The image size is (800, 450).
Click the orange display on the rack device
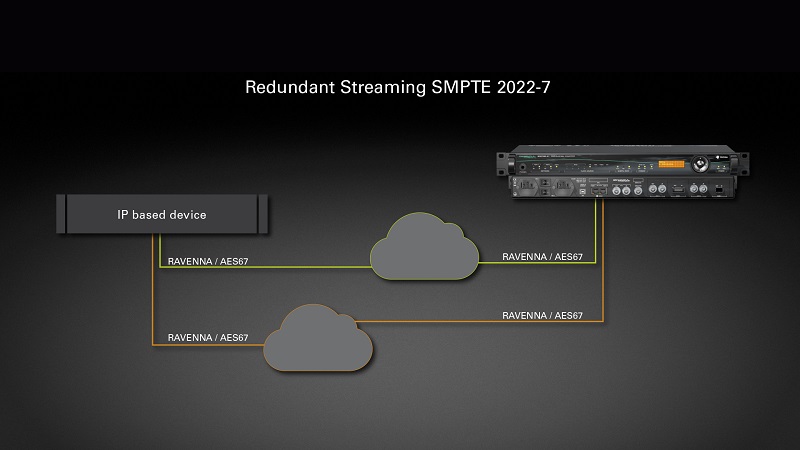[x=671, y=164]
